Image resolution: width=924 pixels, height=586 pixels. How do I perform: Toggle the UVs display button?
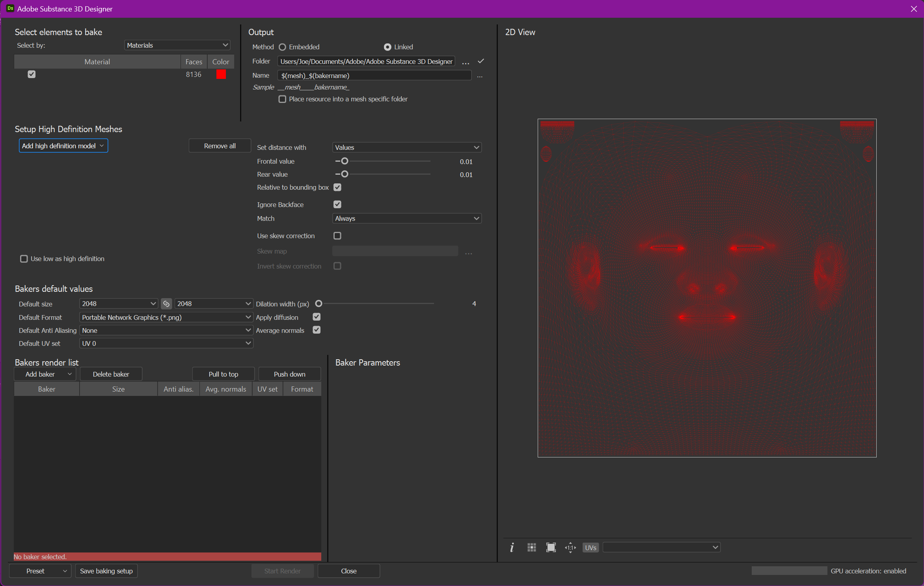(x=590, y=547)
